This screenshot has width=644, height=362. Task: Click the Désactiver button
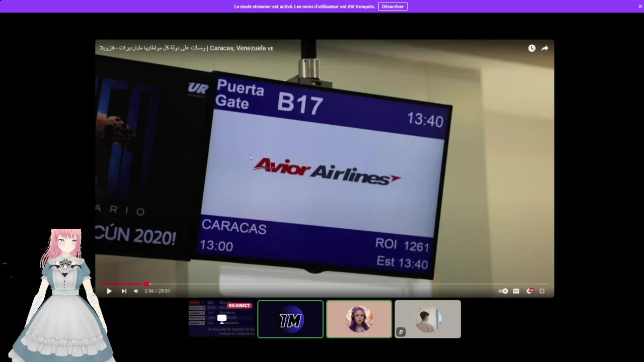point(392,7)
